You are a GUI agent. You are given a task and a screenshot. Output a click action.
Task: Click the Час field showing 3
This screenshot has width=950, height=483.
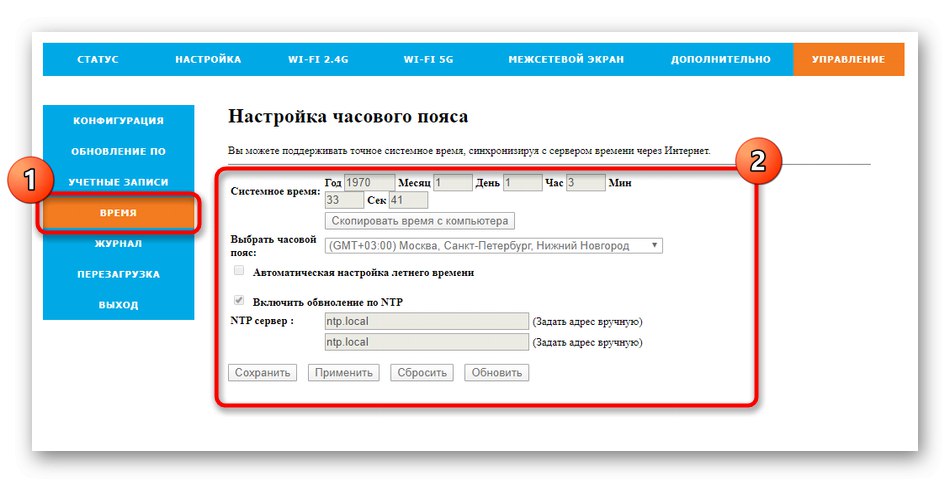tap(586, 182)
